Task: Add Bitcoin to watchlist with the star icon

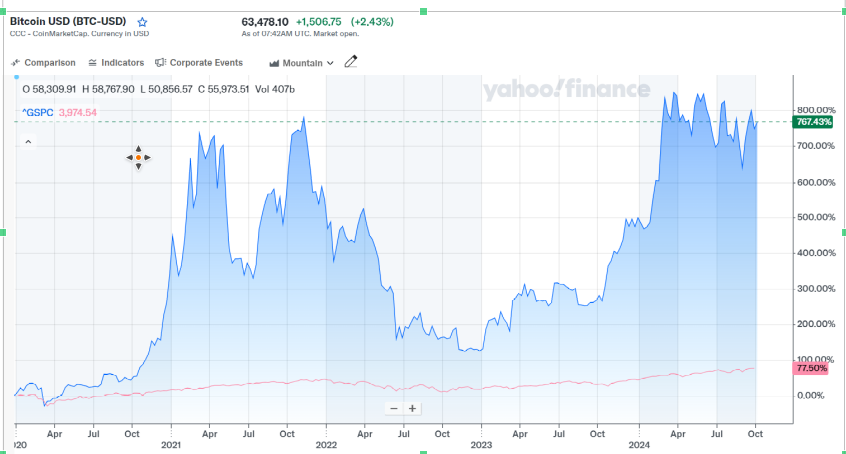Action: click(142, 22)
